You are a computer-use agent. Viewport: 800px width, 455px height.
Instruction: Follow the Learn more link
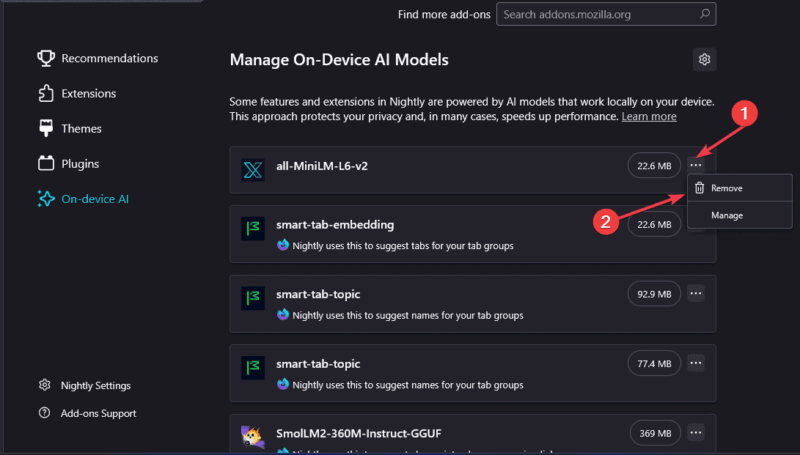click(649, 117)
